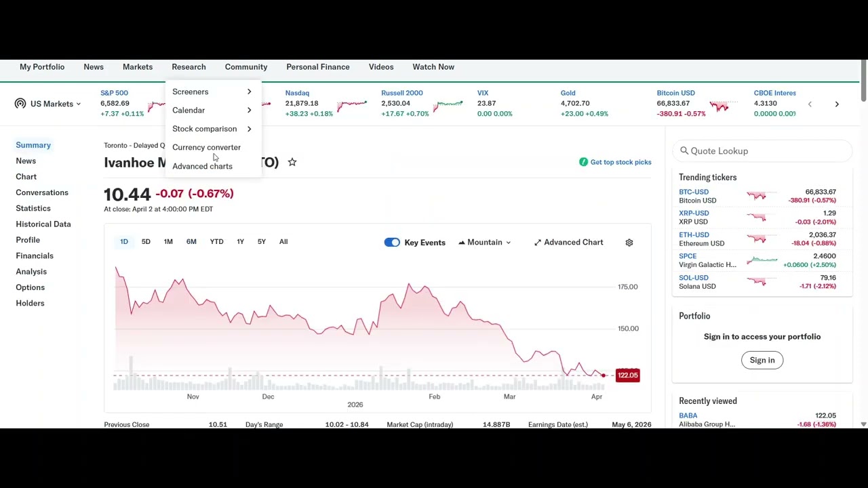
Task: Click the 122.05 price marker on chart
Action: (628, 375)
